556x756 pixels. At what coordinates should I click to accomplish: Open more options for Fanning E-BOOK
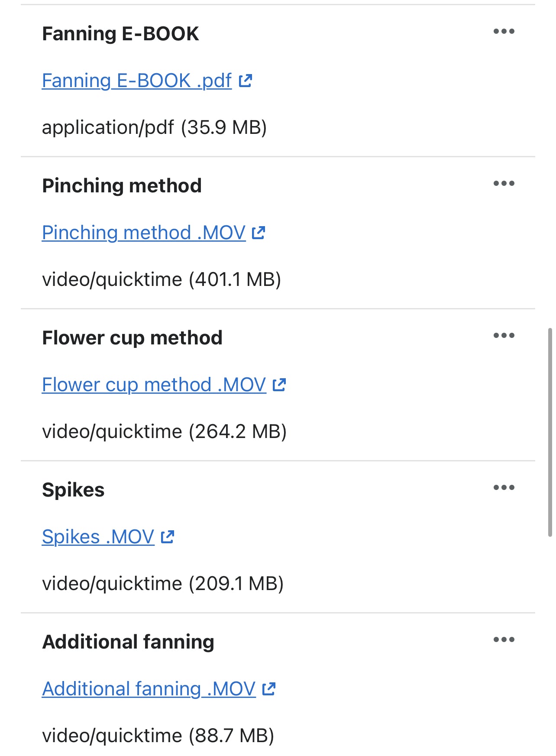coord(504,32)
